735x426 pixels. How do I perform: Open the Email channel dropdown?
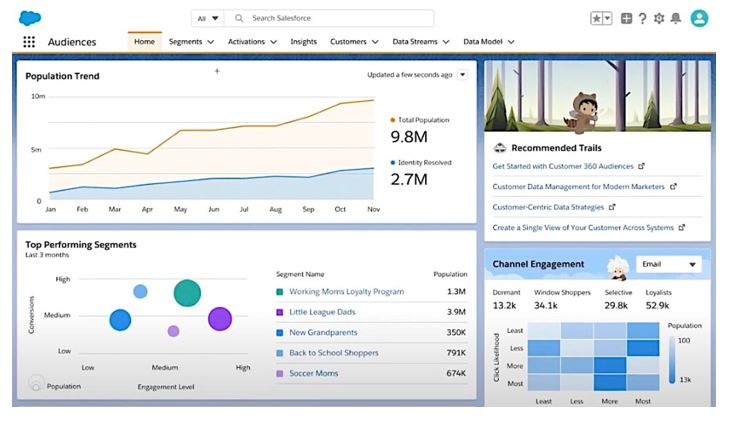pyautogui.click(x=668, y=264)
